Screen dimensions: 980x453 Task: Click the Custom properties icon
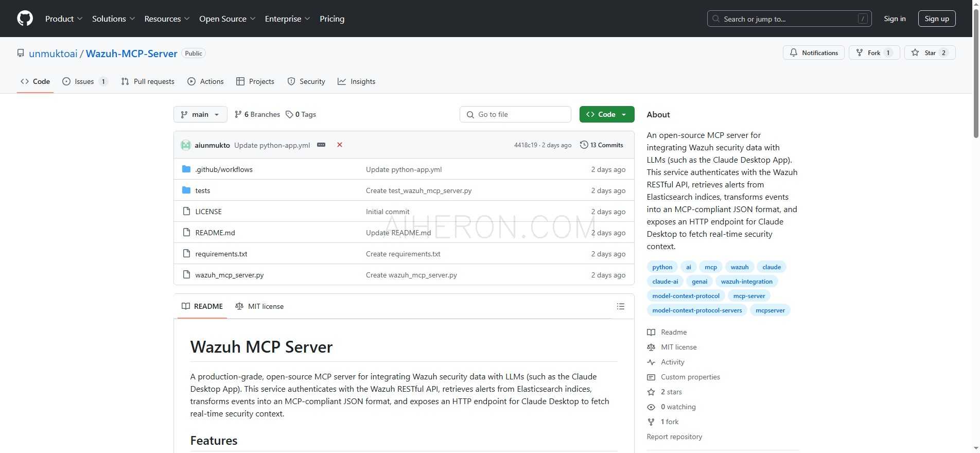tap(651, 377)
